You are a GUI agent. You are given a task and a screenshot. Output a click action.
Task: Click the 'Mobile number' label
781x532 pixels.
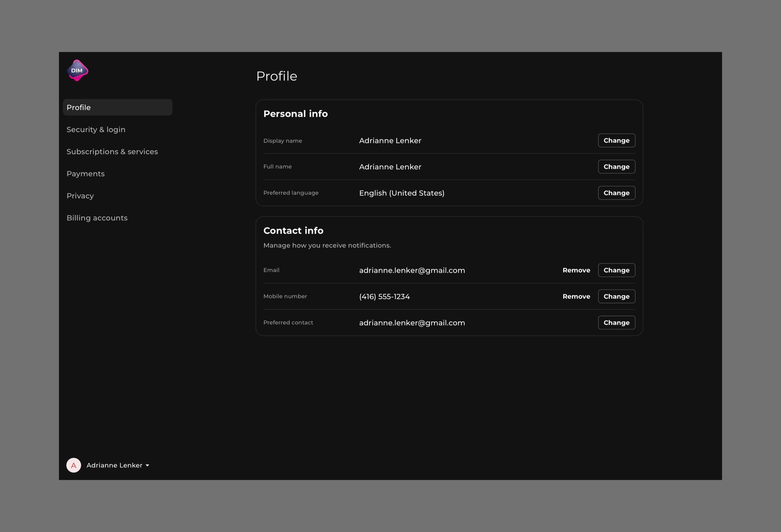pyautogui.click(x=285, y=296)
